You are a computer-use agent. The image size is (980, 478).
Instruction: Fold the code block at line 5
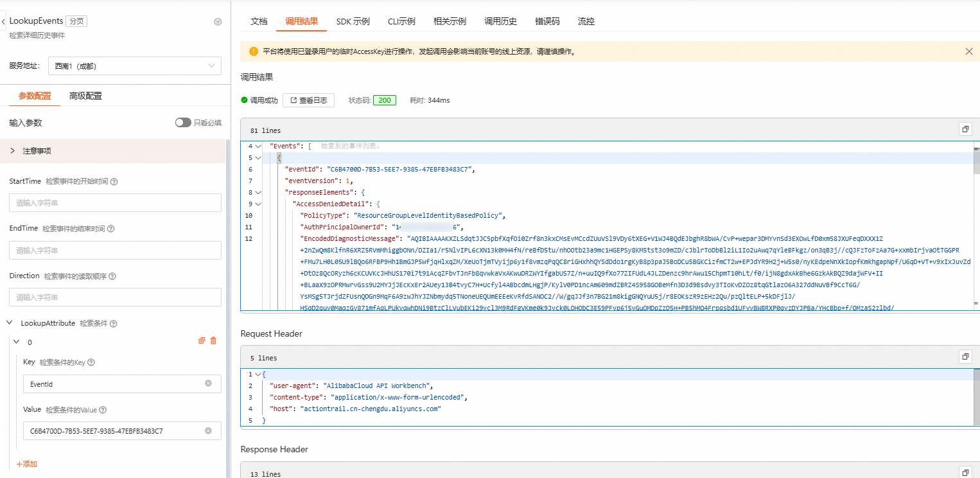tap(258, 158)
